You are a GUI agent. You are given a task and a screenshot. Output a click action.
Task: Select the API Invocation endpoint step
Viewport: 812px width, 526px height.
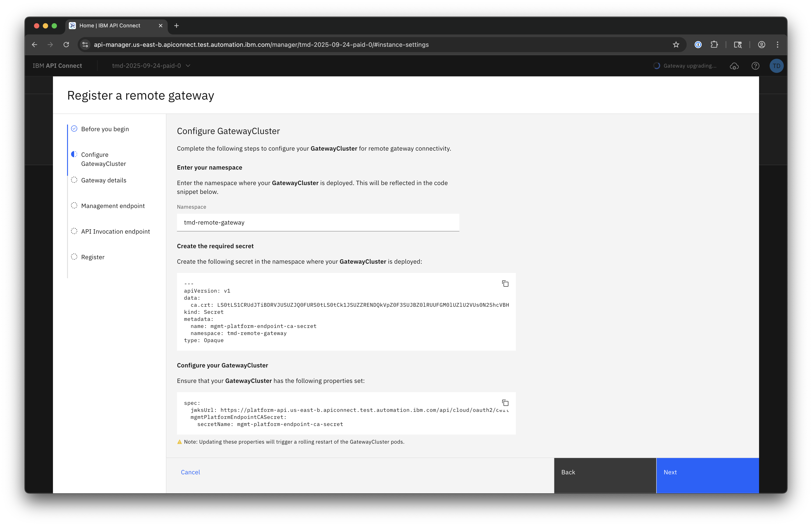[x=115, y=231]
